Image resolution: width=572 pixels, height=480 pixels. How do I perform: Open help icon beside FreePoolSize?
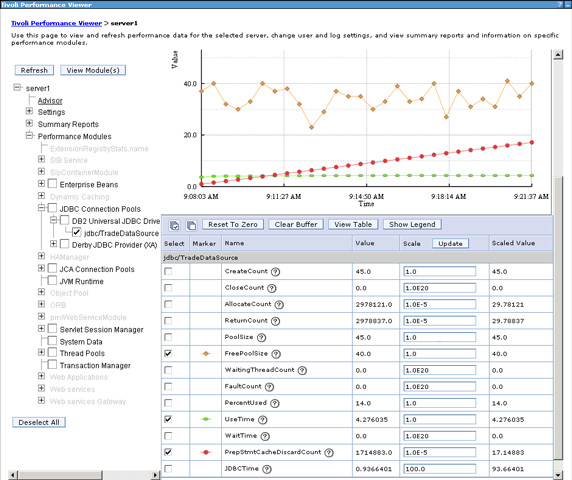pos(276,354)
